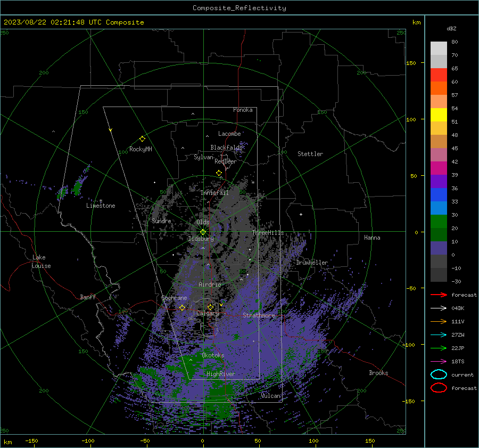Click the Drumheller label
Screen dimensions: 479x448
click(x=312, y=263)
